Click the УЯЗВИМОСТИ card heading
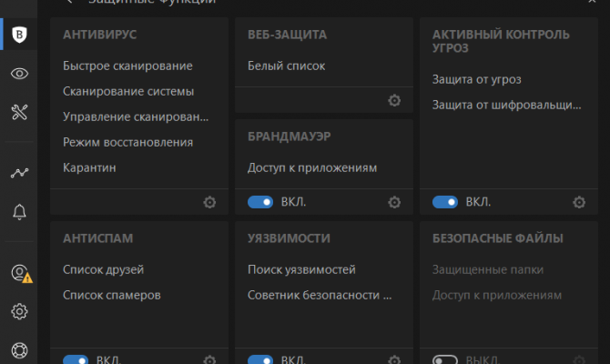This screenshot has height=364, width=610. point(289,238)
